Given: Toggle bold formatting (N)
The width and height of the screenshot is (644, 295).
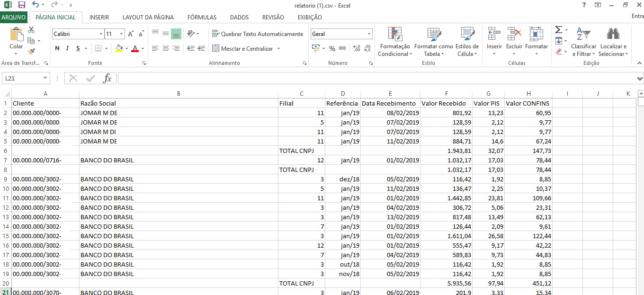Looking at the screenshot, I should pyautogui.click(x=57, y=48).
